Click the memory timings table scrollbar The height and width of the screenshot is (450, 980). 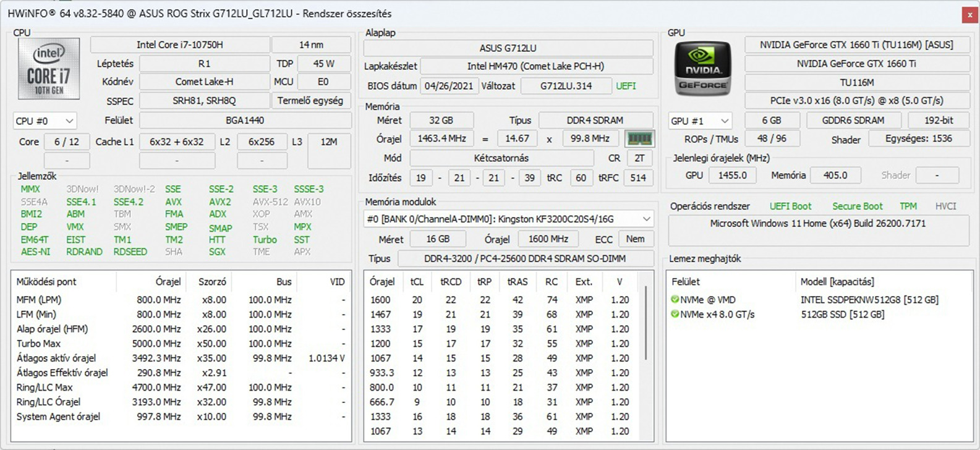[647, 321]
